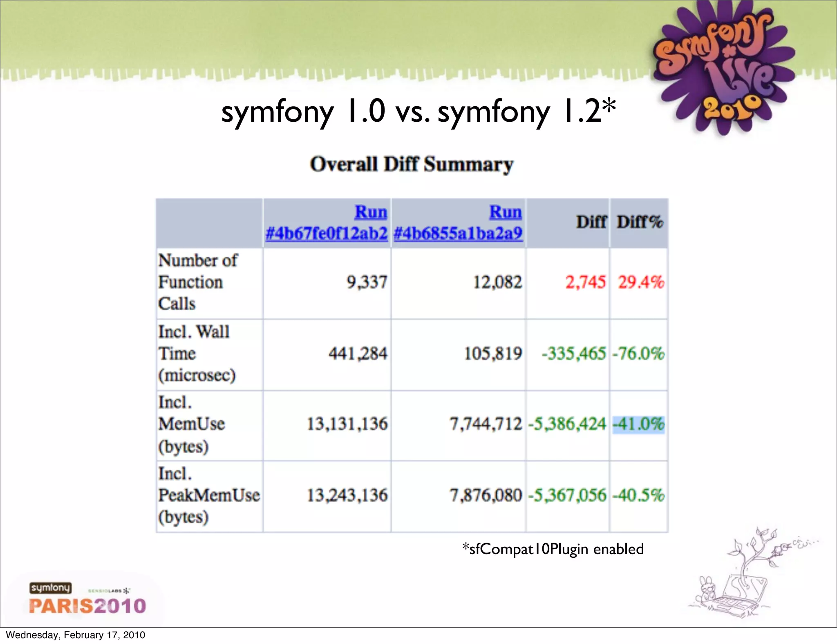Image resolution: width=837 pixels, height=644 pixels.
Task: Click the Number of Function Calls row label
Action: pyautogui.click(x=198, y=282)
